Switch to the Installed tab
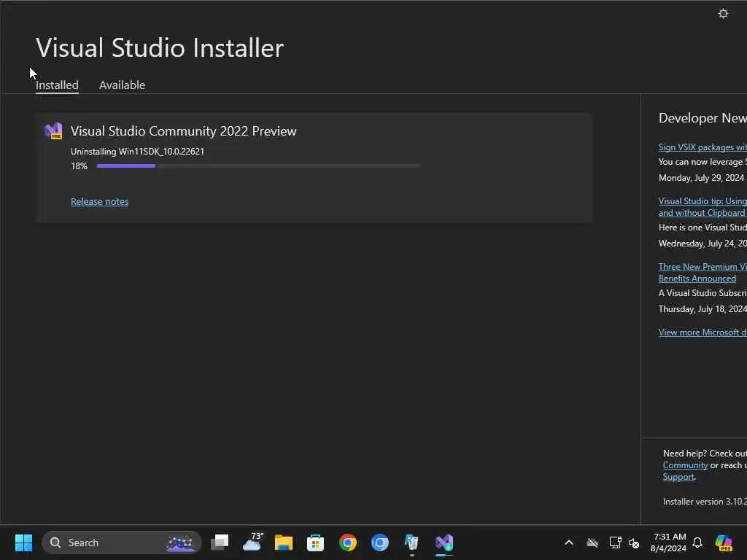Viewport: 747px width, 560px height. pyautogui.click(x=57, y=85)
